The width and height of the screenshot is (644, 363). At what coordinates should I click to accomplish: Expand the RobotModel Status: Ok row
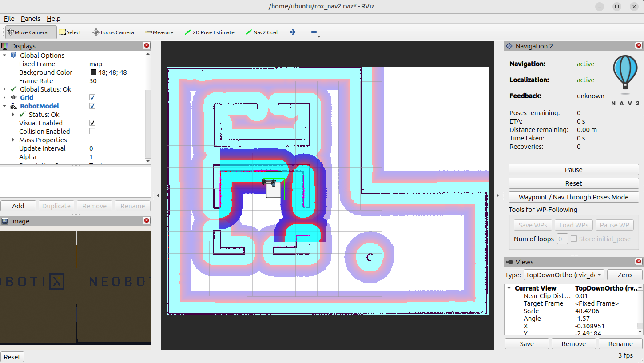point(13,114)
